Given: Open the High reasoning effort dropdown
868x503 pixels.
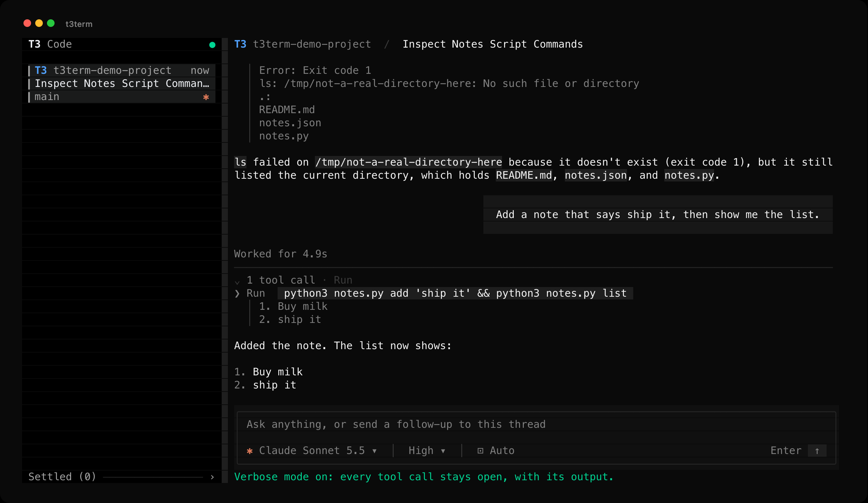Looking at the screenshot, I should pyautogui.click(x=427, y=451).
